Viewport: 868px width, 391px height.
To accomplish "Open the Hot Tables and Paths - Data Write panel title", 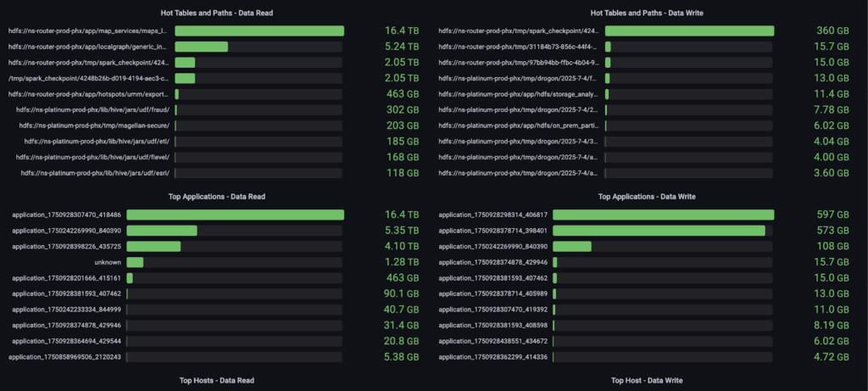I will (x=646, y=13).
